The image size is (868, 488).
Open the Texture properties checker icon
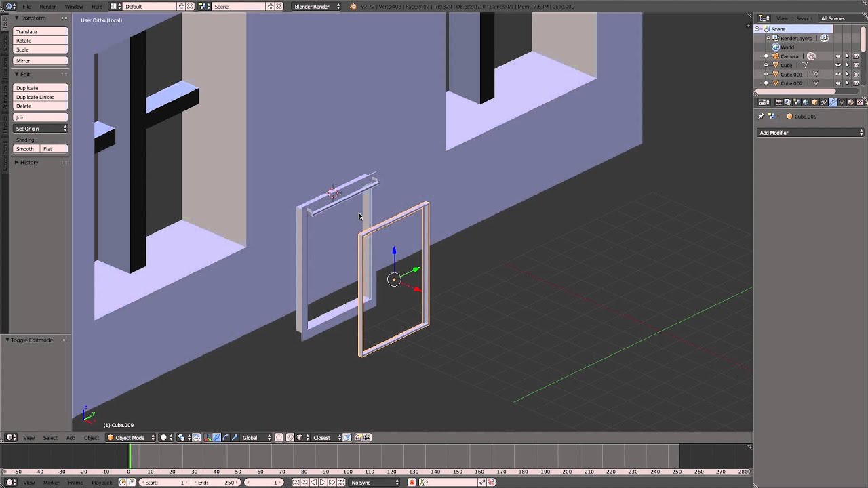coord(860,102)
